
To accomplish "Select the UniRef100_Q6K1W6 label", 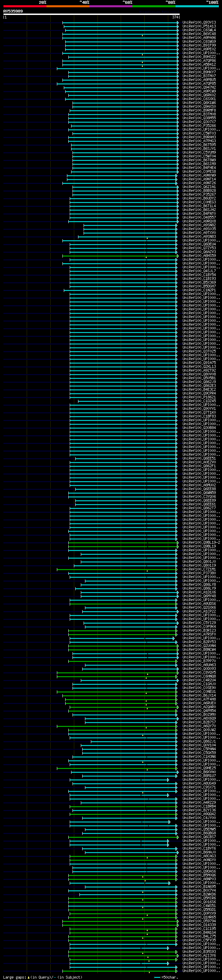I will pos(199,103).
